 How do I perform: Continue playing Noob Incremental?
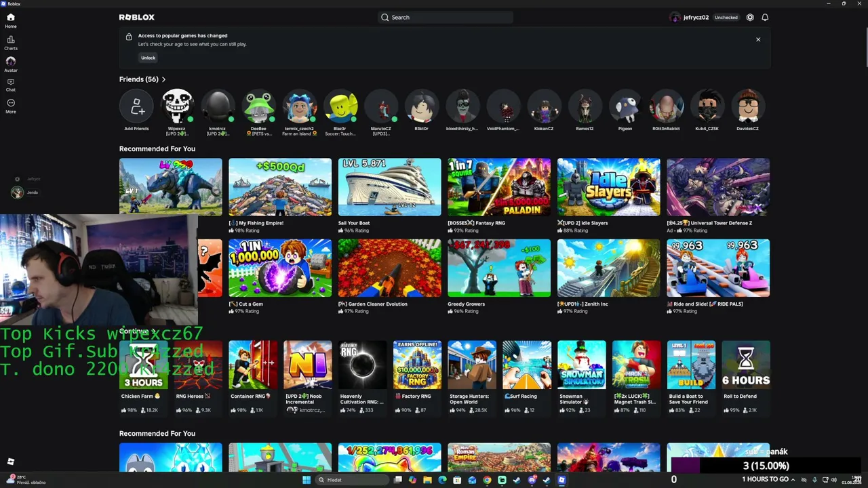[308, 365]
